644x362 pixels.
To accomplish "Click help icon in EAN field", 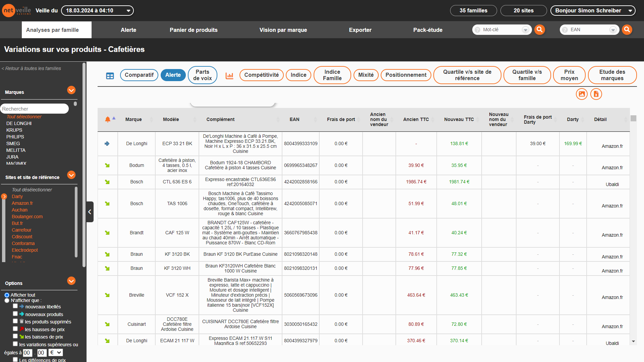I will click(x=565, y=30).
